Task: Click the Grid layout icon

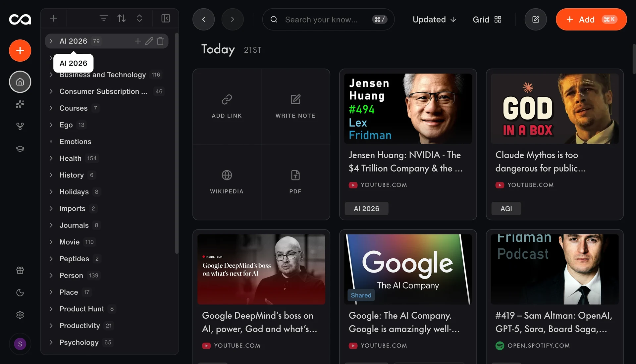Action: pyautogui.click(x=498, y=20)
